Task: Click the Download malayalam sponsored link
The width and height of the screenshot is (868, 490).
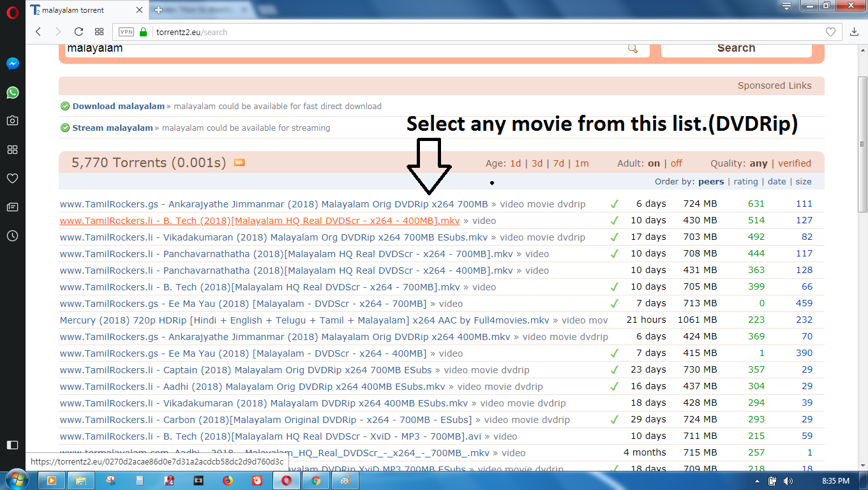Action: pyautogui.click(x=119, y=107)
